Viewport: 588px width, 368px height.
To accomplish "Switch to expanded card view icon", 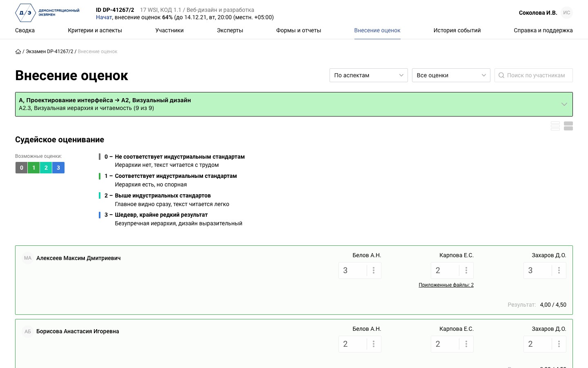I will click(x=568, y=126).
